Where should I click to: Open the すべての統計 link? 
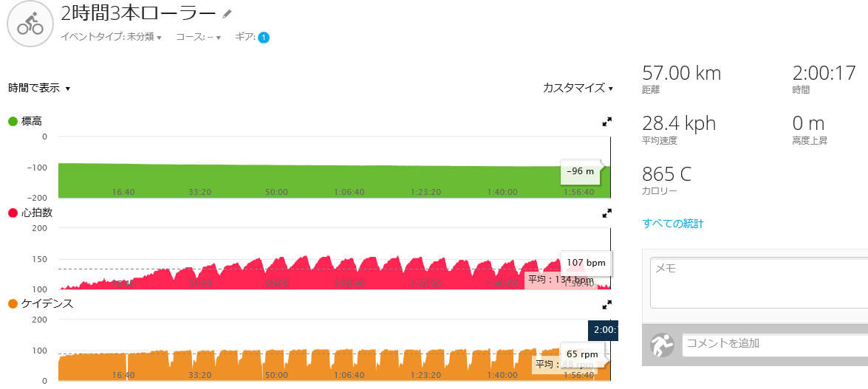tap(673, 224)
